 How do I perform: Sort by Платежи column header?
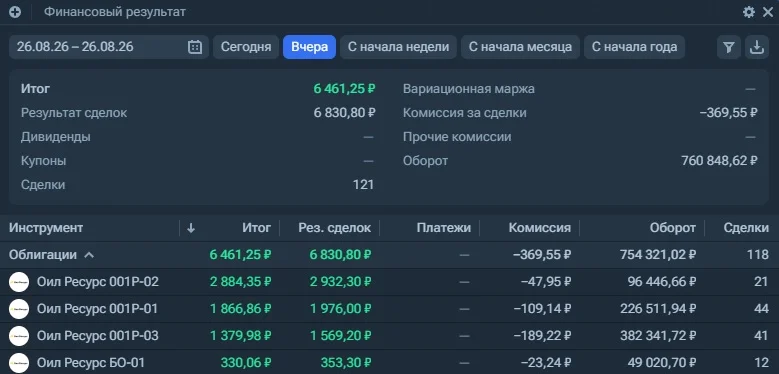click(444, 228)
